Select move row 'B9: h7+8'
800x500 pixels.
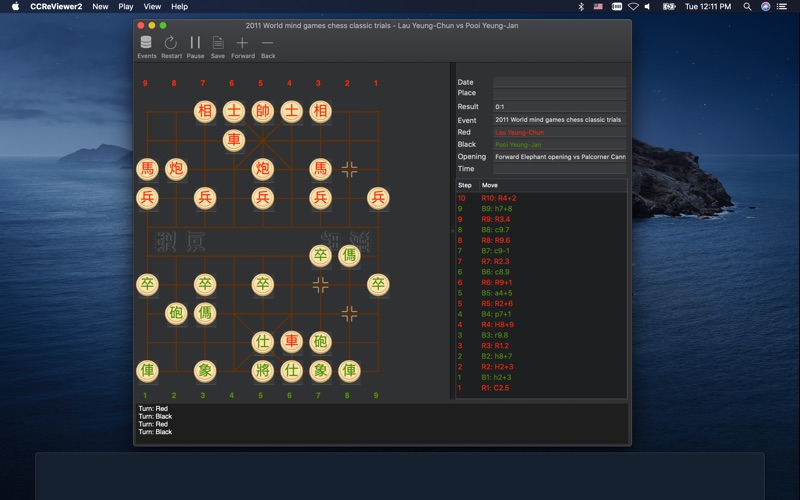coord(541,209)
